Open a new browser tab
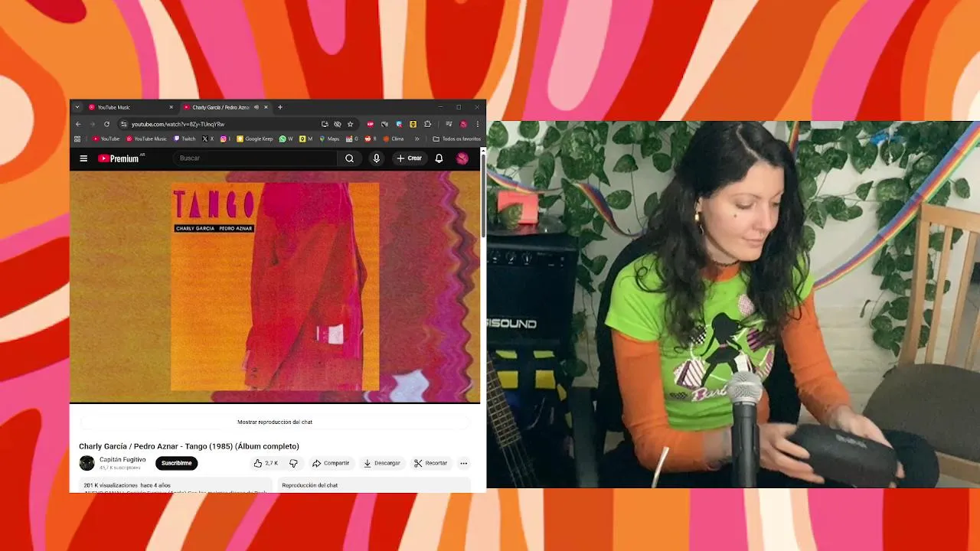 click(280, 107)
